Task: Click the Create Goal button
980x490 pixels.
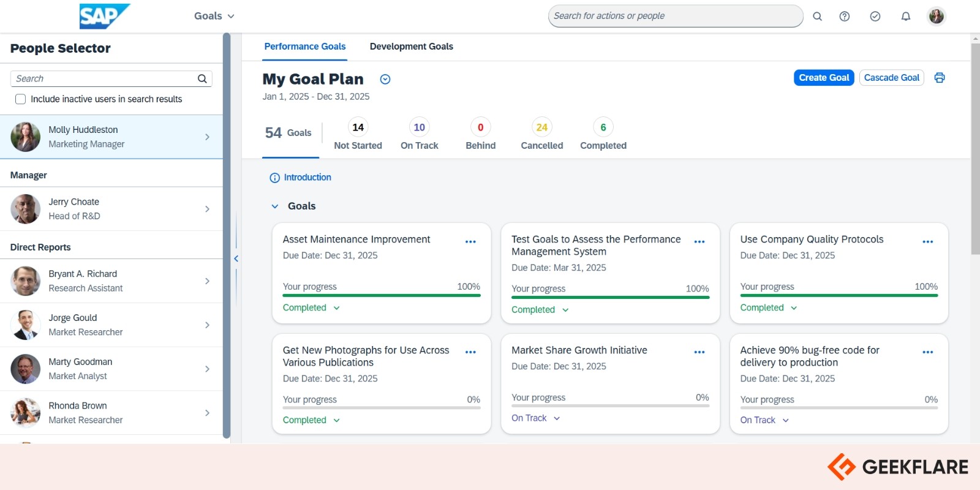Action: [x=824, y=78]
